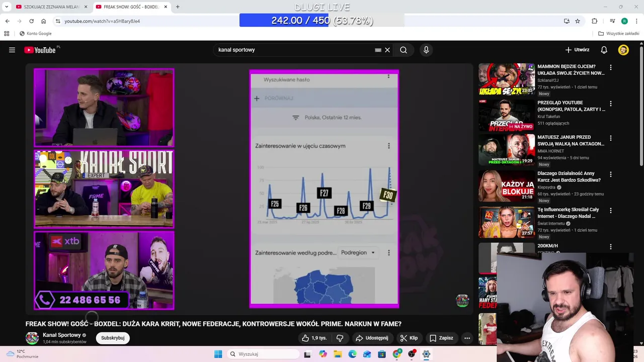Close the 'FREAK SHOW! GOŚĆ' tab
This screenshot has height=362, width=644.
click(x=166, y=7)
